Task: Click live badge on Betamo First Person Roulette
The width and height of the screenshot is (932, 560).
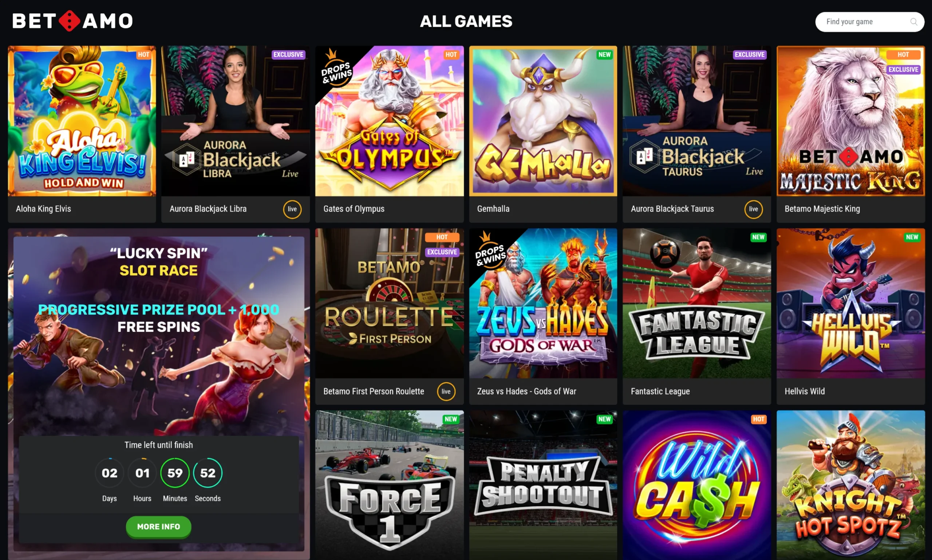Action: (446, 391)
